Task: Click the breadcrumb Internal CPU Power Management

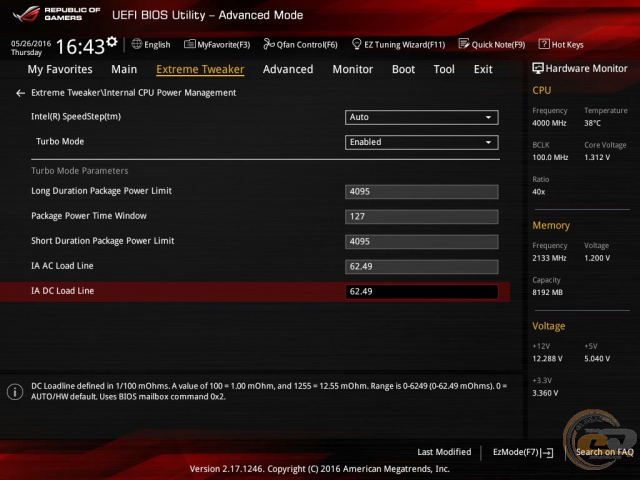Action: [x=169, y=93]
